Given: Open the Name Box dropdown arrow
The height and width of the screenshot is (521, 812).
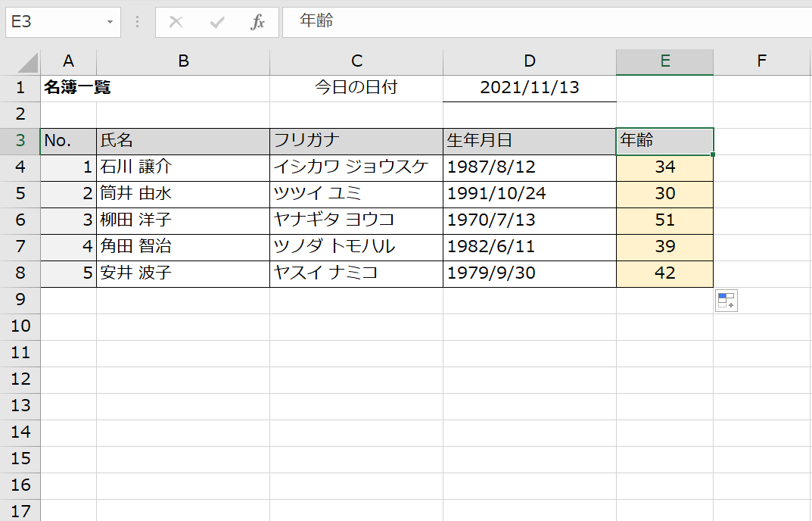Looking at the screenshot, I should 110,22.
